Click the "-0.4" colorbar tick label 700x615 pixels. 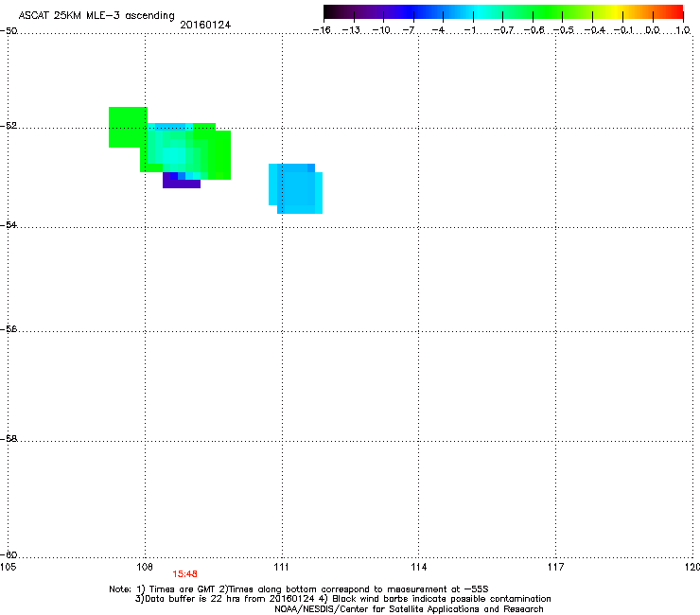coord(595,30)
